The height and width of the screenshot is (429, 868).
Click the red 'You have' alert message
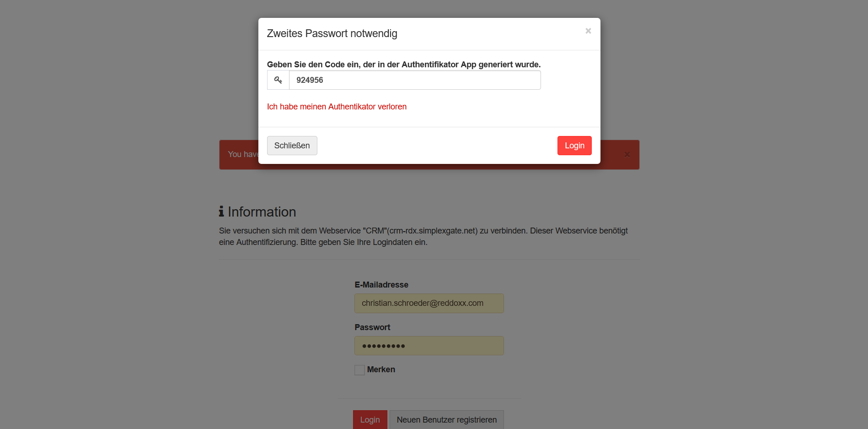[243, 154]
